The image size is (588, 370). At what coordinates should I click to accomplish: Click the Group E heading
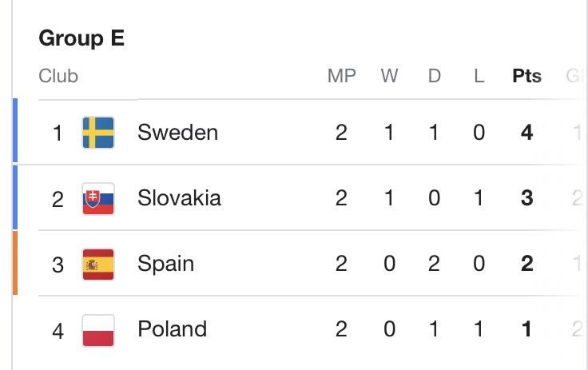pos(81,38)
